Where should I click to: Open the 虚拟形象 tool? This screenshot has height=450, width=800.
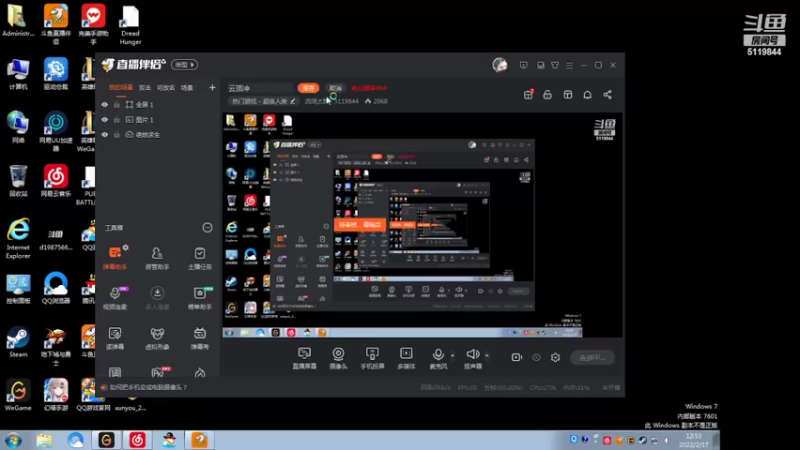coord(157,338)
